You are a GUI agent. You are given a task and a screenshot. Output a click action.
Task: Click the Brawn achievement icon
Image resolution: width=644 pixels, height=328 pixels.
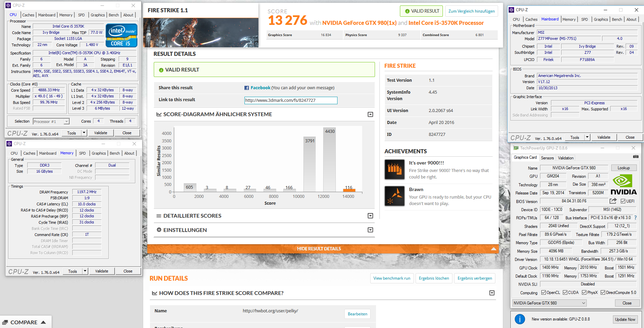394,196
